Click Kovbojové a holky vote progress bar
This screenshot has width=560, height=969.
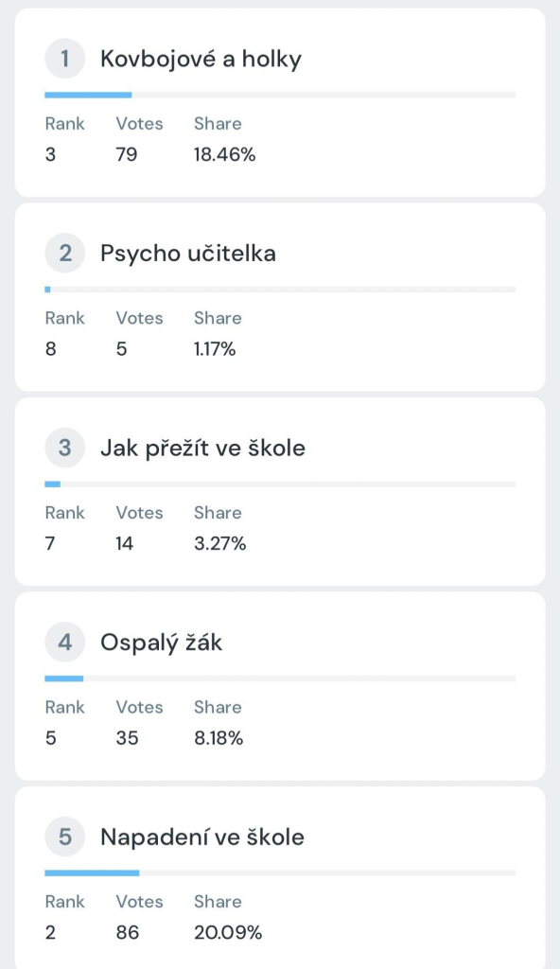tap(280, 96)
